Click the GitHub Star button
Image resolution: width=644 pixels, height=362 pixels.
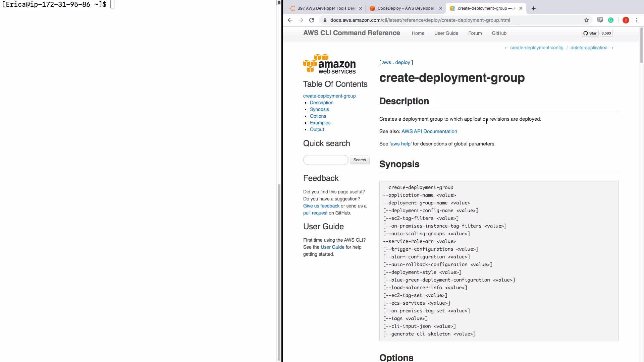pos(590,33)
